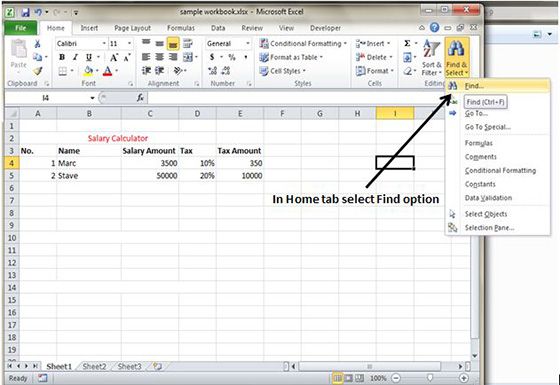Click the Clear eraser icon
Screen dimensions: 560x385
pyautogui.click(x=407, y=71)
